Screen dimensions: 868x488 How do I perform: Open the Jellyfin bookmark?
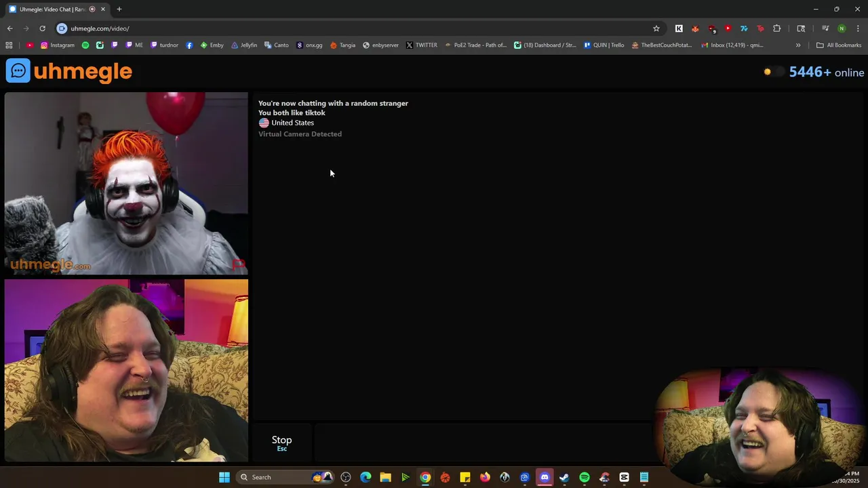pyautogui.click(x=244, y=45)
